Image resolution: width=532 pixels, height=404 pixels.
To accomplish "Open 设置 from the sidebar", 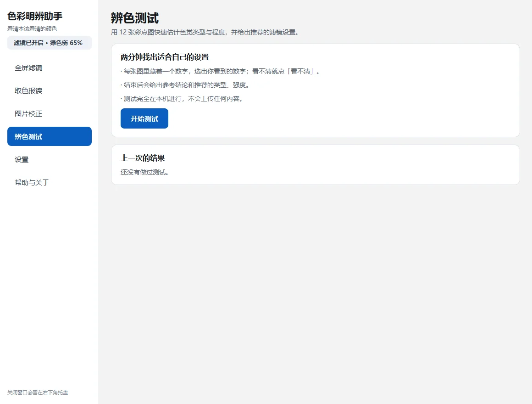I will (50, 160).
